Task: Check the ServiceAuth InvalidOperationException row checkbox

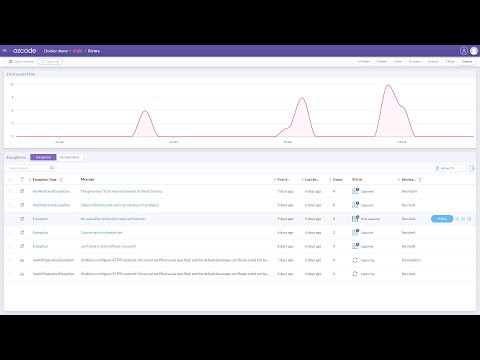Action: coord(10,260)
